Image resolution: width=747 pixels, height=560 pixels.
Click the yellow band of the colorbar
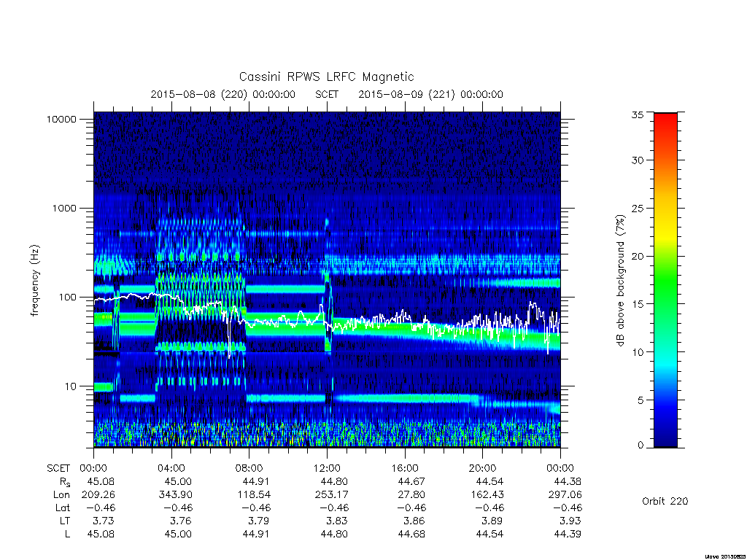click(665, 233)
